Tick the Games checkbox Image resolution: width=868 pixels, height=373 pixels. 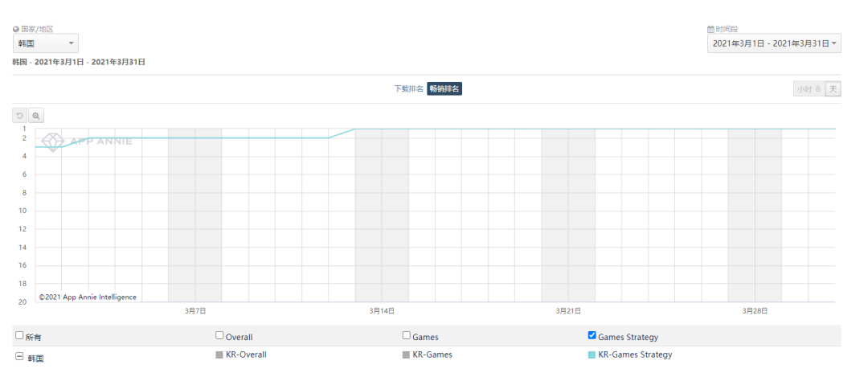point(406,336)
